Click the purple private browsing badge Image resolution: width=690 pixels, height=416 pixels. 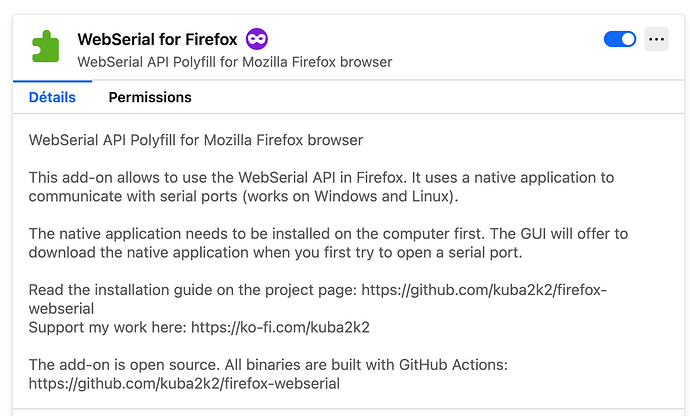tap(257, 39)
